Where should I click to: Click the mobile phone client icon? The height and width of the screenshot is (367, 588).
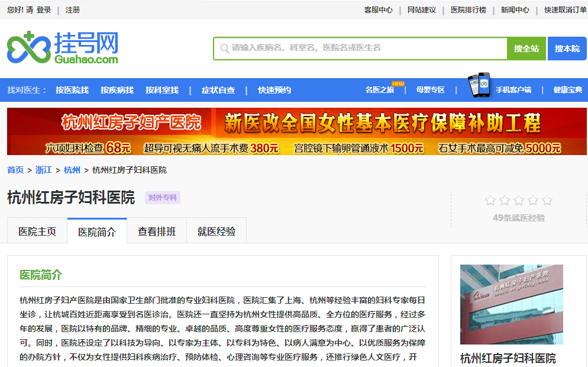[x=479, y=85]
